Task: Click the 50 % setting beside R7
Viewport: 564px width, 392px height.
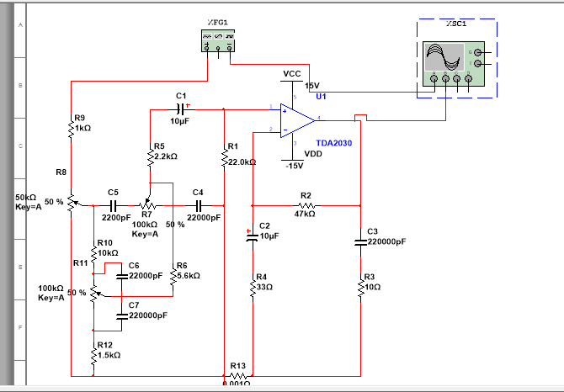Action: pos(175,225)
